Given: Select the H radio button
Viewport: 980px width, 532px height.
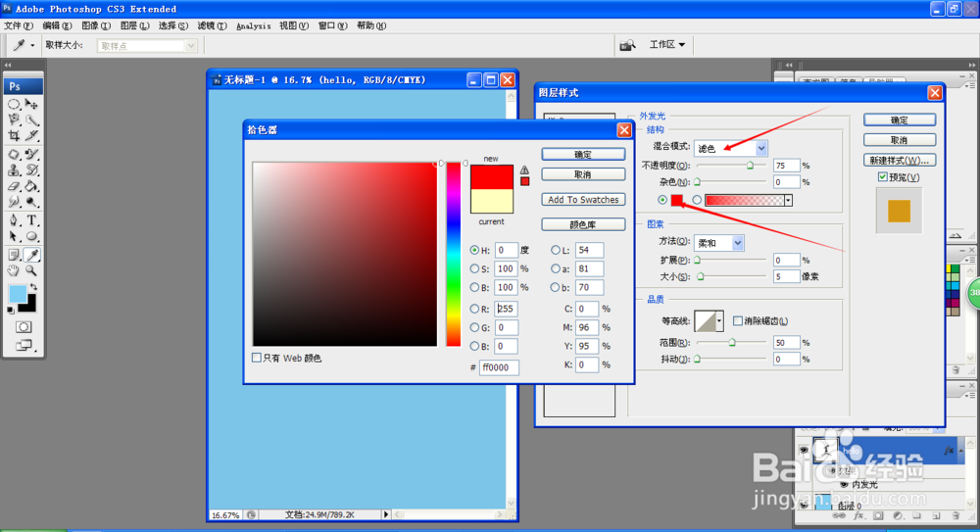Looking at the screenshot, I should (x=474, y=250).
